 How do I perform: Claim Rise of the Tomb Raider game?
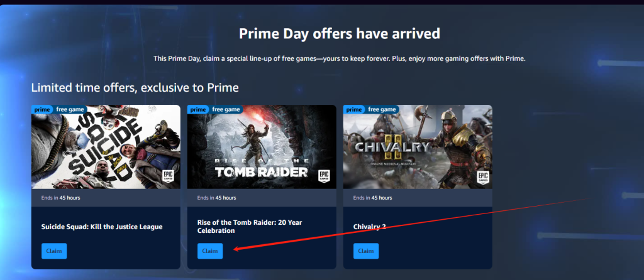[210, 251]
